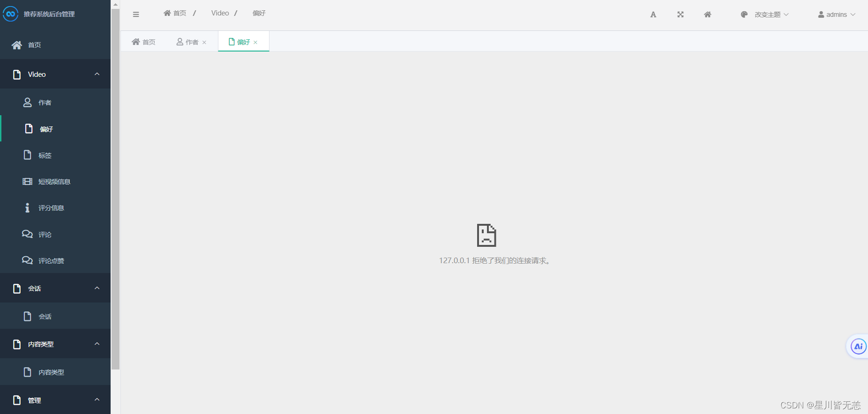Click the file icon of the 偏好 sidebar item
Viewport: 868px width, 414px height.
click(29, 129)
